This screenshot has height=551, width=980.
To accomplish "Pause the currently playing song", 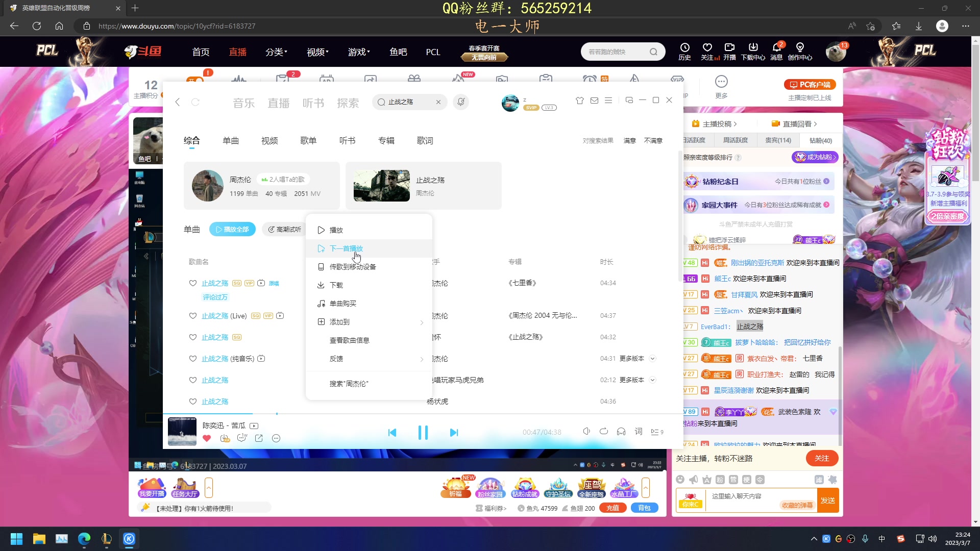I will tap(423, 432).
